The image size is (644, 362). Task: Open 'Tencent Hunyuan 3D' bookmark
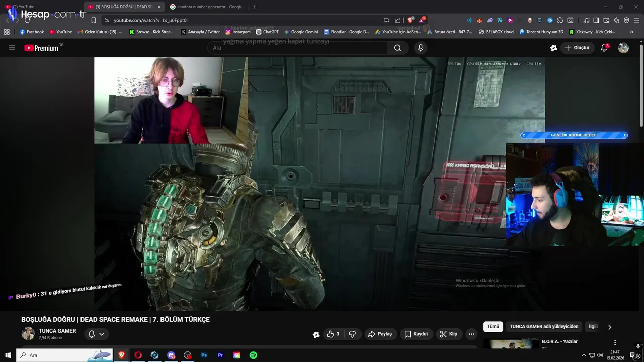(x=541, y=32)
